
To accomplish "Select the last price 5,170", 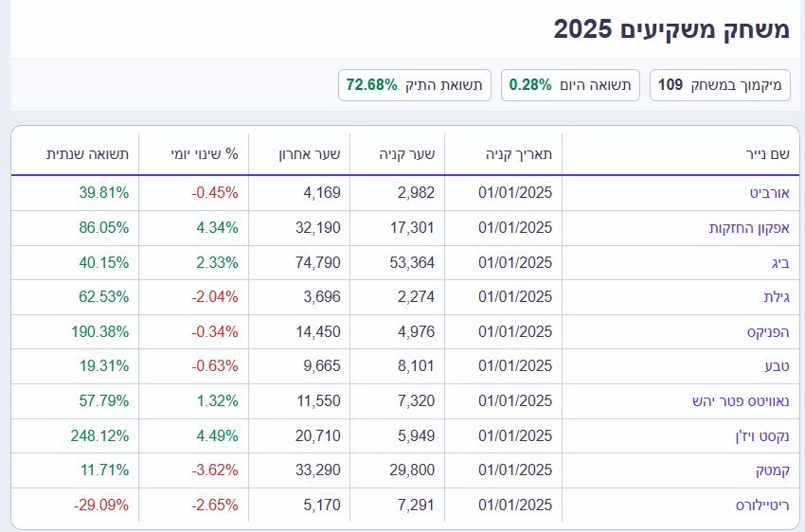I will tap(322, 505).
